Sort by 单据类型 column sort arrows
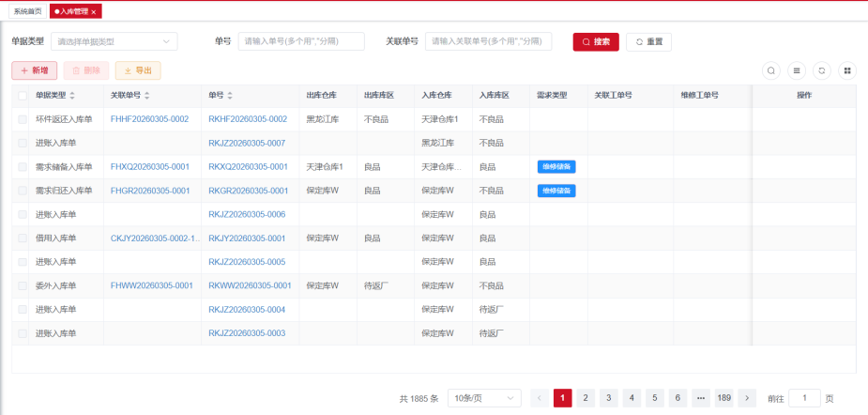This screenshot has height=415, width=868. pos(72,96)
